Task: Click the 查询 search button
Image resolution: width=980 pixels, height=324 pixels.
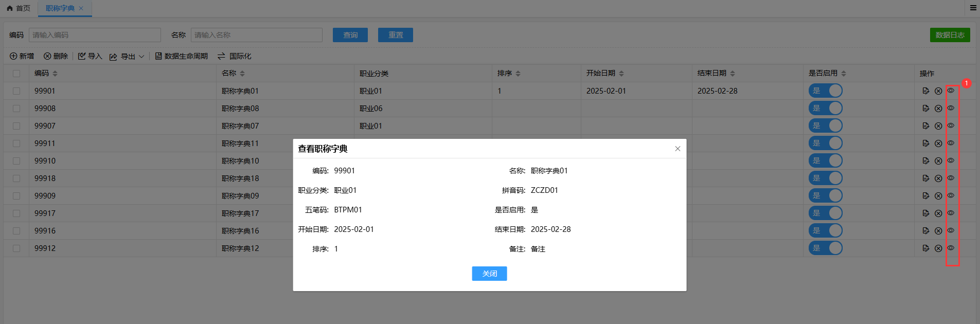Action: (350, 35)
